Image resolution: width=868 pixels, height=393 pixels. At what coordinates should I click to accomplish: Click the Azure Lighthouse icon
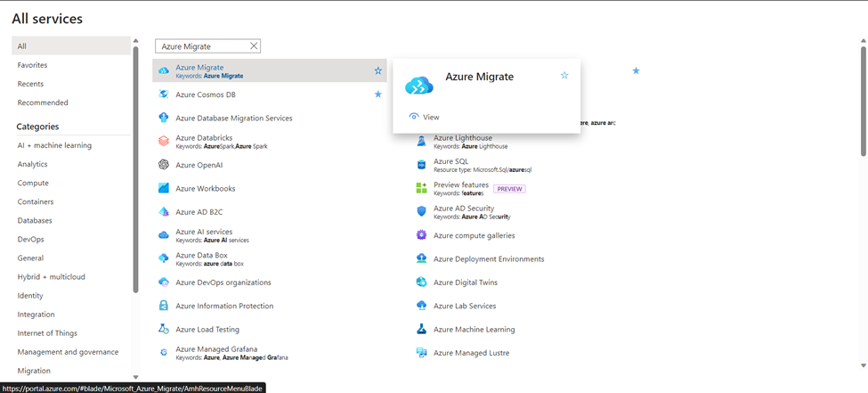421,142
